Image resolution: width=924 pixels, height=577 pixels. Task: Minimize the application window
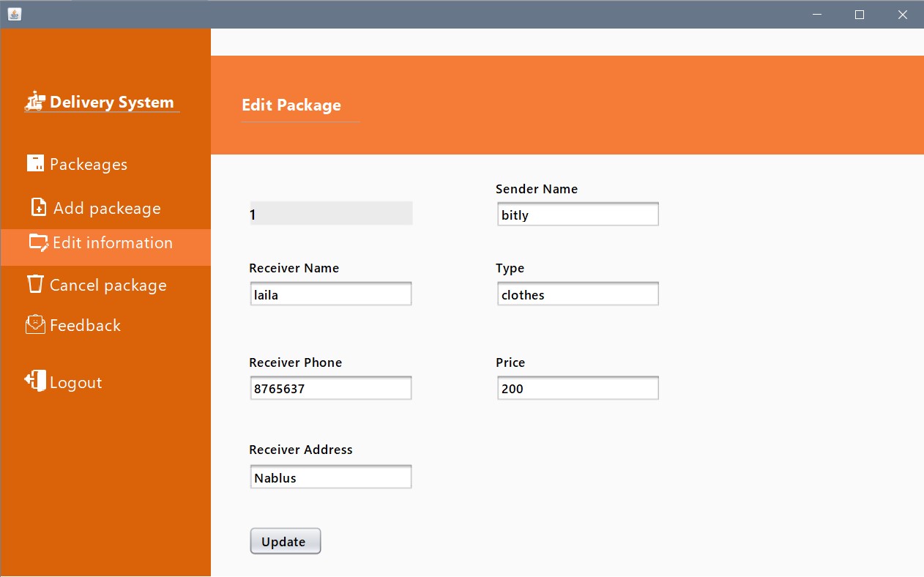817,14
